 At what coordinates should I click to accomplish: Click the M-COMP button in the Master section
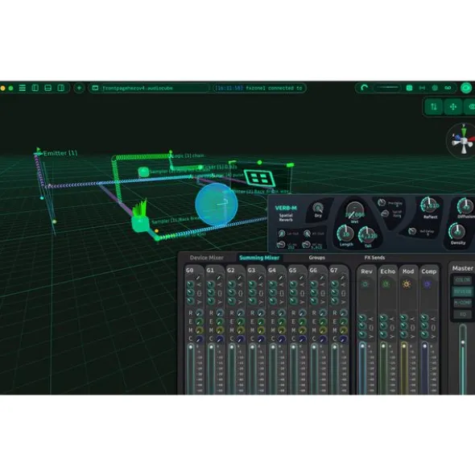pyautogui.click(x=463, y=303)
